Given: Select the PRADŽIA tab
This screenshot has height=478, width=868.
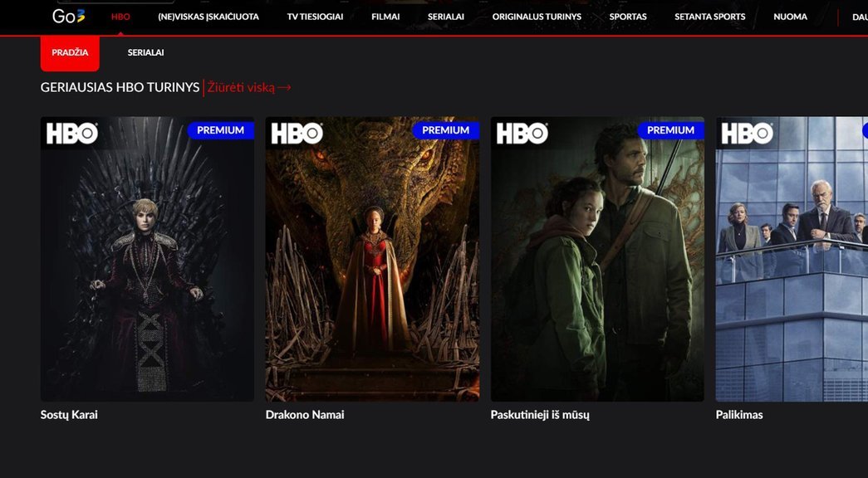Looking at the screenshot, I should [70, 53].
